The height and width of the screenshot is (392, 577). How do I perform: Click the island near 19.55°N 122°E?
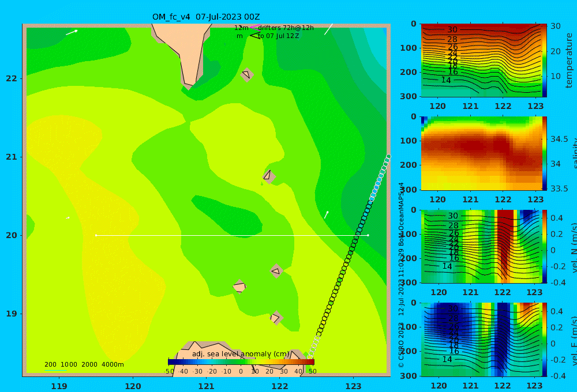pyautogui.click(x=276, y=272)
